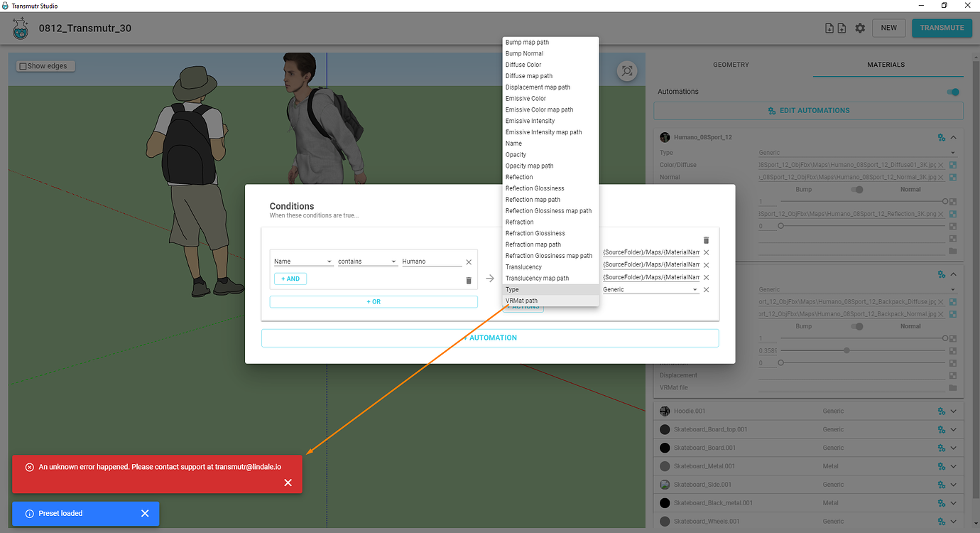This screenshot has height=533, width=980.
Task: Choose Diffuse Color in the property list
Action: click(x=550, y=65)
